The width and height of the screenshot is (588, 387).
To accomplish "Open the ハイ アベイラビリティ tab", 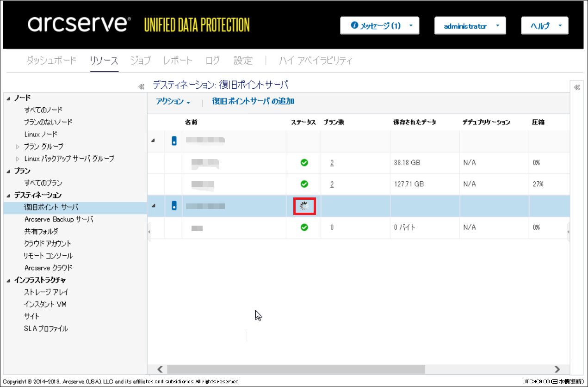I will point(316,61).
